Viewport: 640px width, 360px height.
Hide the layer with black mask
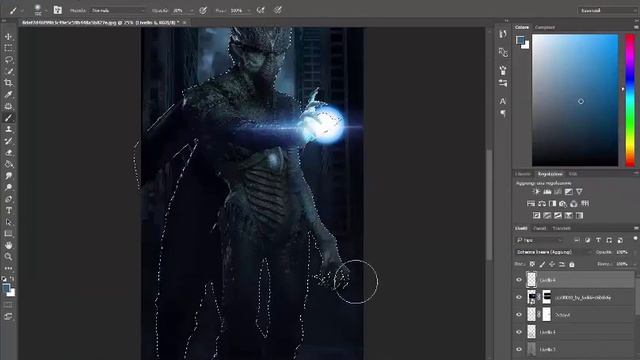click(519, 297)
